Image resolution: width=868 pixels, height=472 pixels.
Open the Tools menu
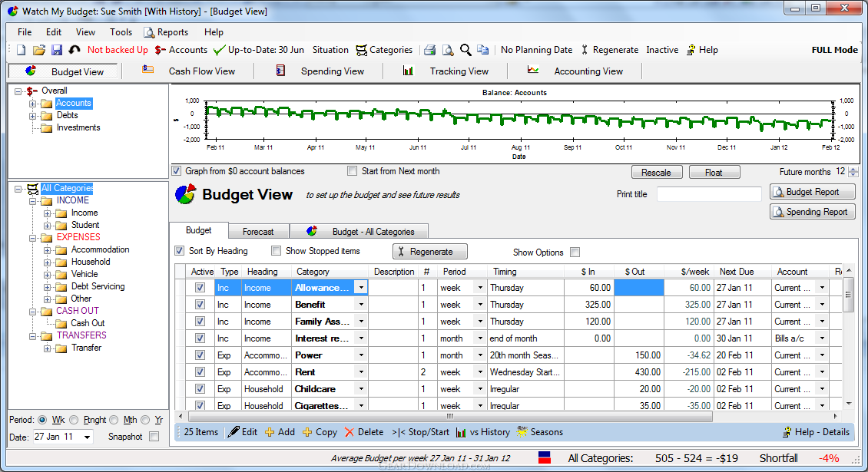121,32
